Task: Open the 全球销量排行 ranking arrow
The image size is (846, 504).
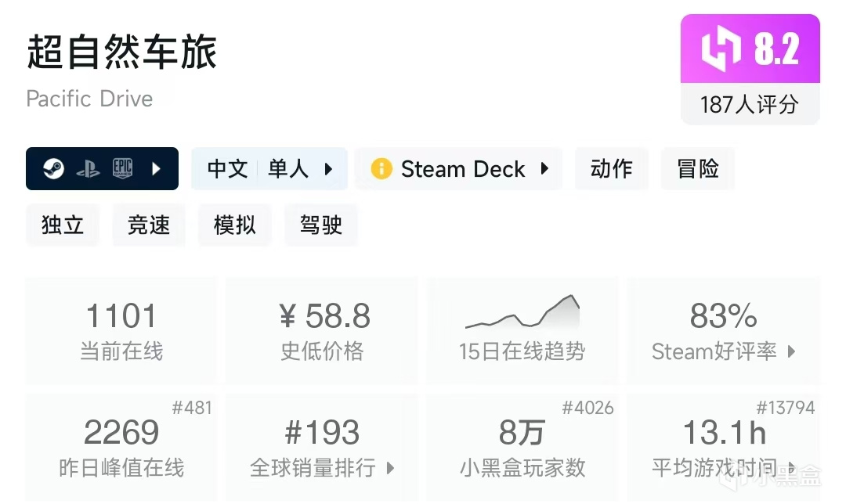Action: 391,468
